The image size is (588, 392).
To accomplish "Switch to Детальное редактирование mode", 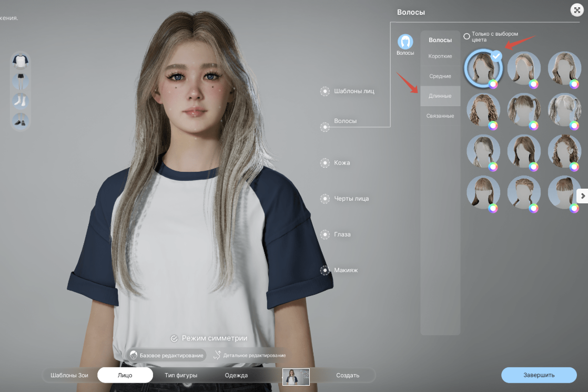I will point(250,355).
